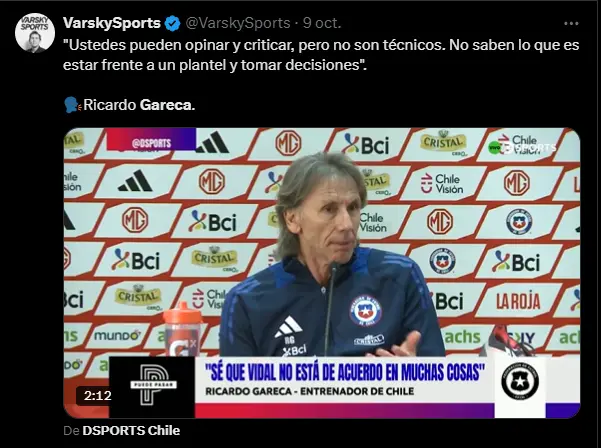The width and height of the screenshot is (601, 448).
Task: Click the quoted tweet text paragraph
Action: point(321,55)
